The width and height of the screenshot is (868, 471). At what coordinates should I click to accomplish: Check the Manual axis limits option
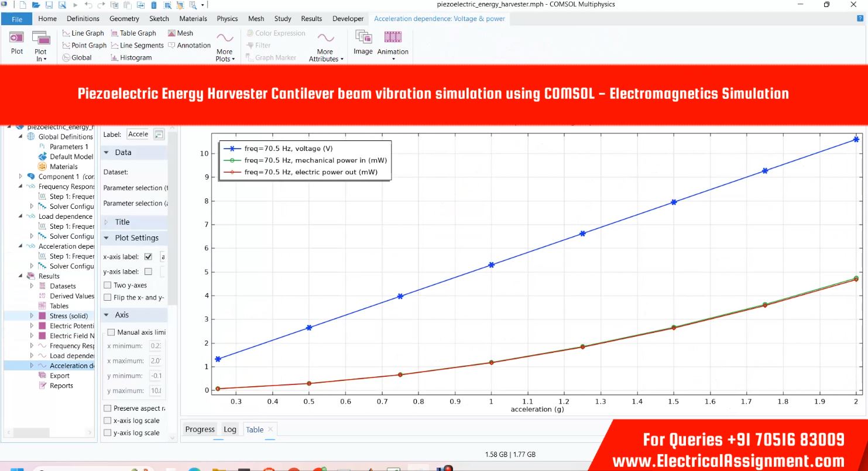tap(111, 332)
